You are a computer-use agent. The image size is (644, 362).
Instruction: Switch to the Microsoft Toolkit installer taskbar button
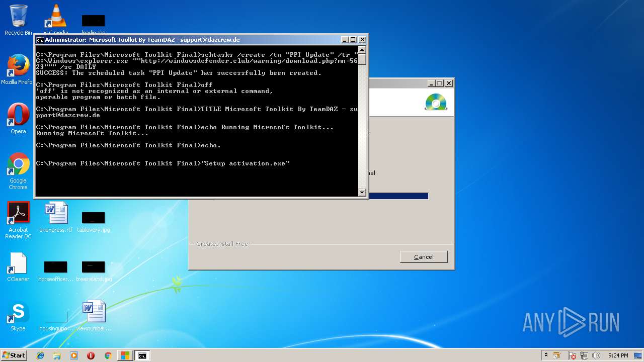point(124,355)
